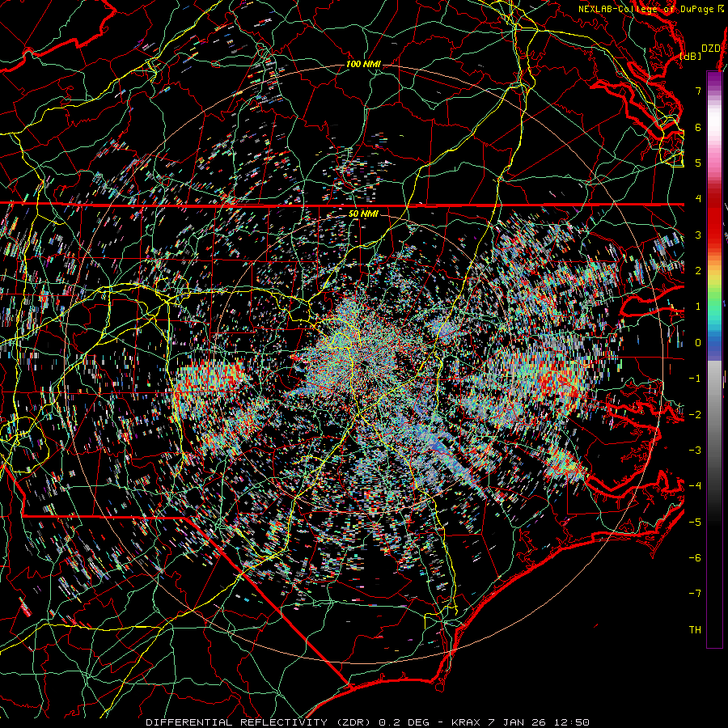Click the "-2" value on the ZDR scale
Screen dimensions: 728x728
pyautogui.click(x=695, y=414)
